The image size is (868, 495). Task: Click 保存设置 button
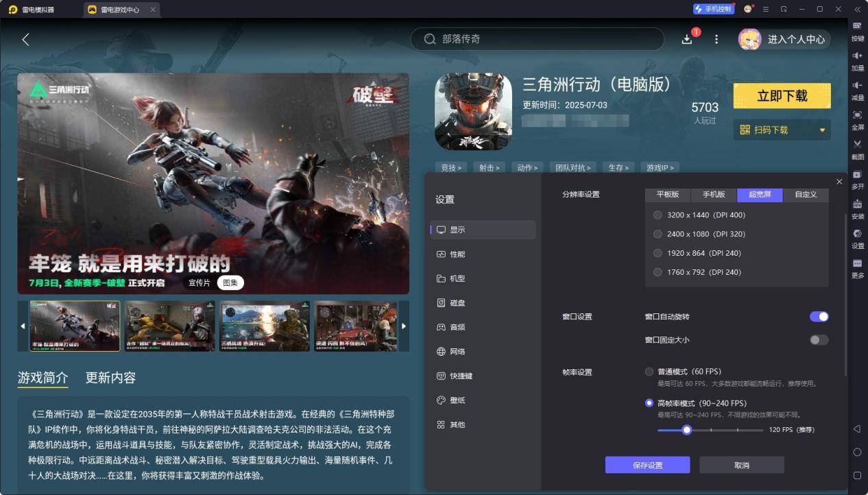pos(647,465)
